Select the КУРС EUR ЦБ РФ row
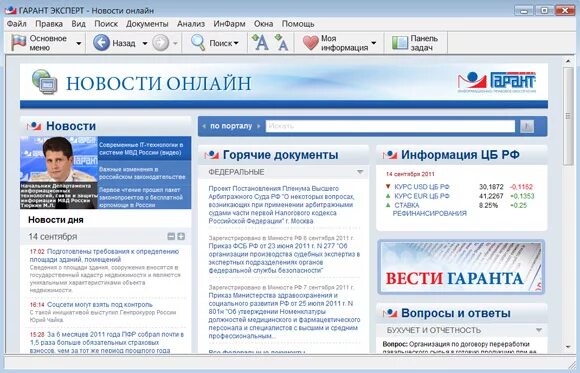 click(x=459, y=196)
